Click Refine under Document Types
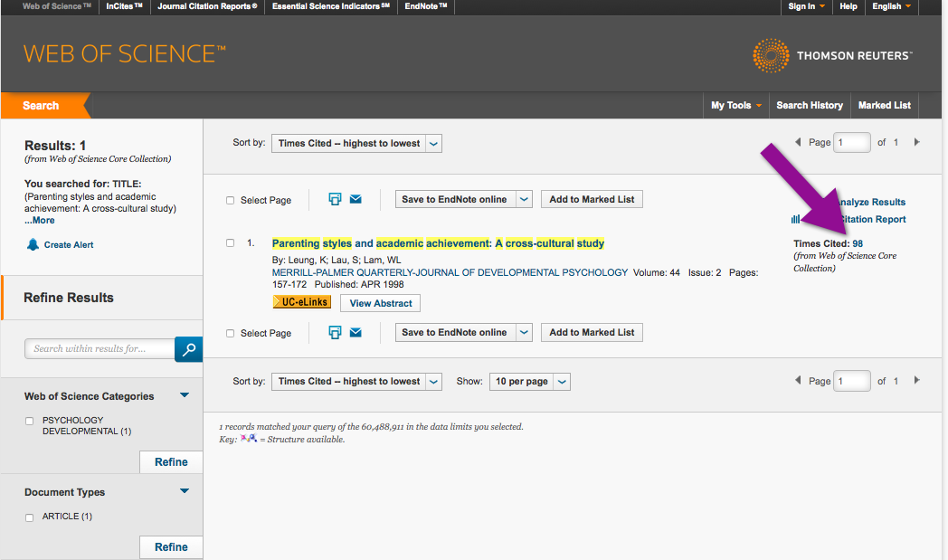Image resolution: width=948 pixels, height=560 pixels. click(171, 547)
